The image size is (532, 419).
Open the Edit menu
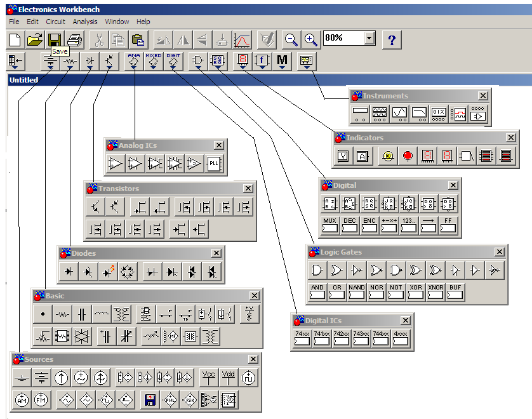32,22
